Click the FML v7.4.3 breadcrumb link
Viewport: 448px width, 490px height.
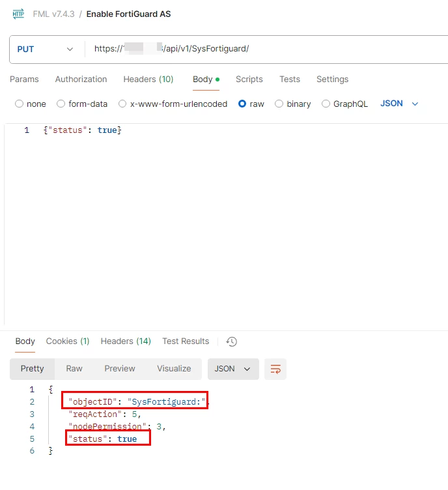tap(53, 14)
